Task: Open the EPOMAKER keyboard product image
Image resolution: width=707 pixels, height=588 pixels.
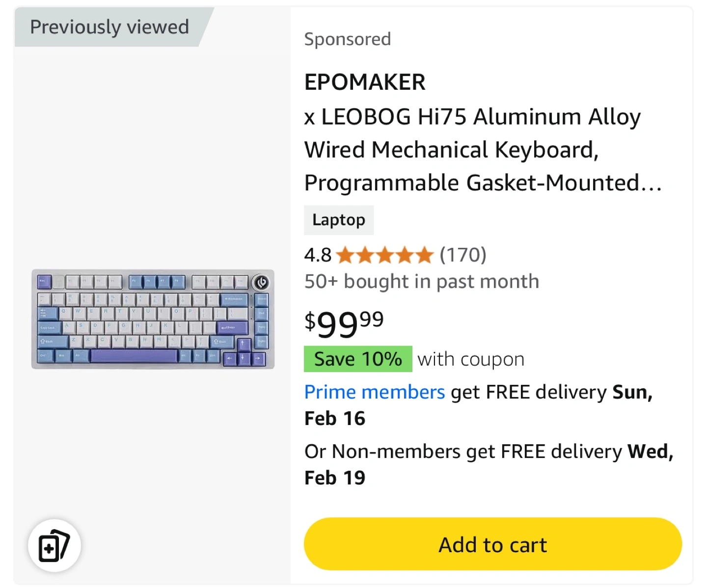Action: point(153,319)
